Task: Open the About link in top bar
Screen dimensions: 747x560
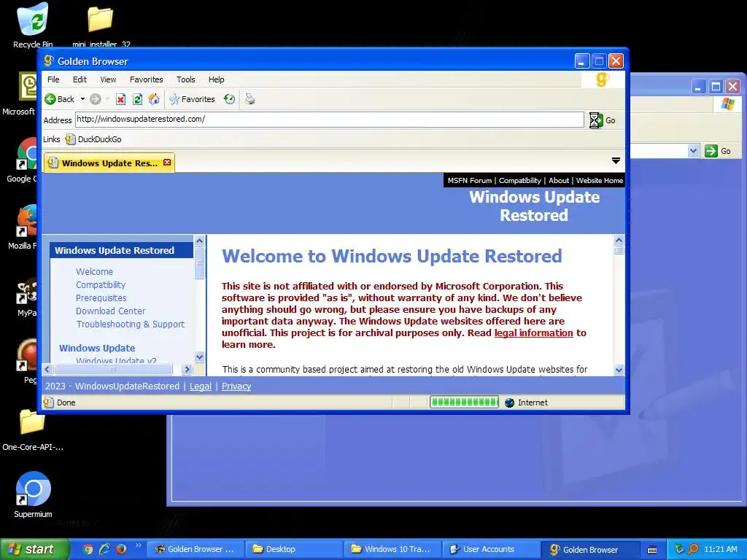Action: tap(559, 181)
